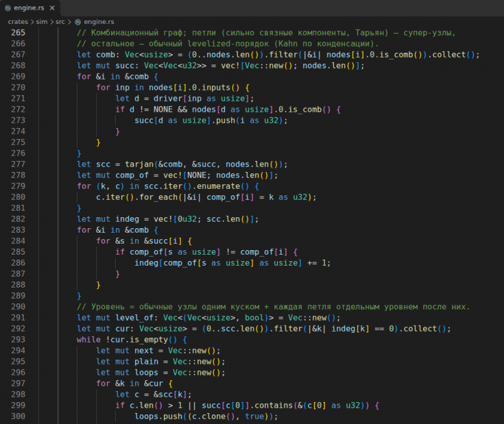This screenshot has height=424, width=504.
Task: Click the indeg variable on line 282
Action: point(127,219)
